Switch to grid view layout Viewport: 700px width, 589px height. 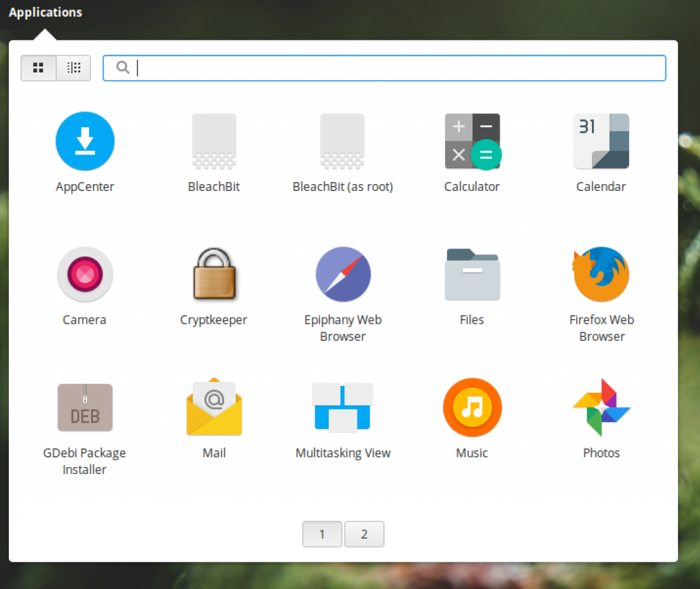click(38, 68)
